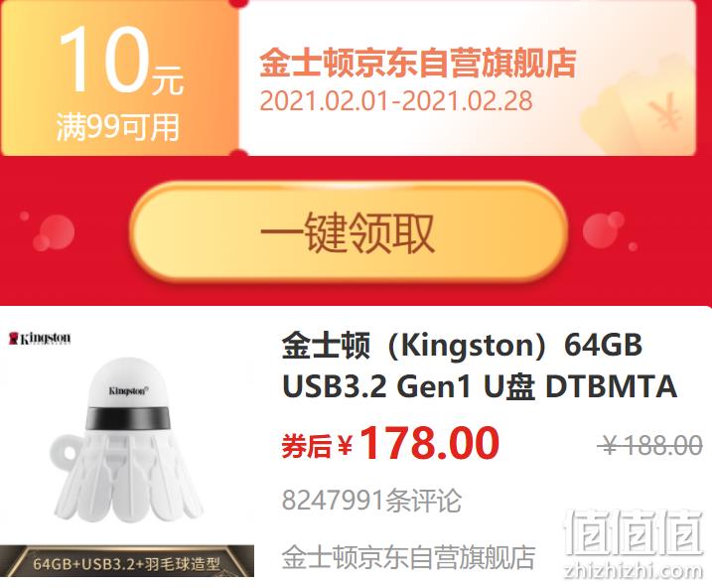Open the shuttlecock USB drive product image

point(127,439)
